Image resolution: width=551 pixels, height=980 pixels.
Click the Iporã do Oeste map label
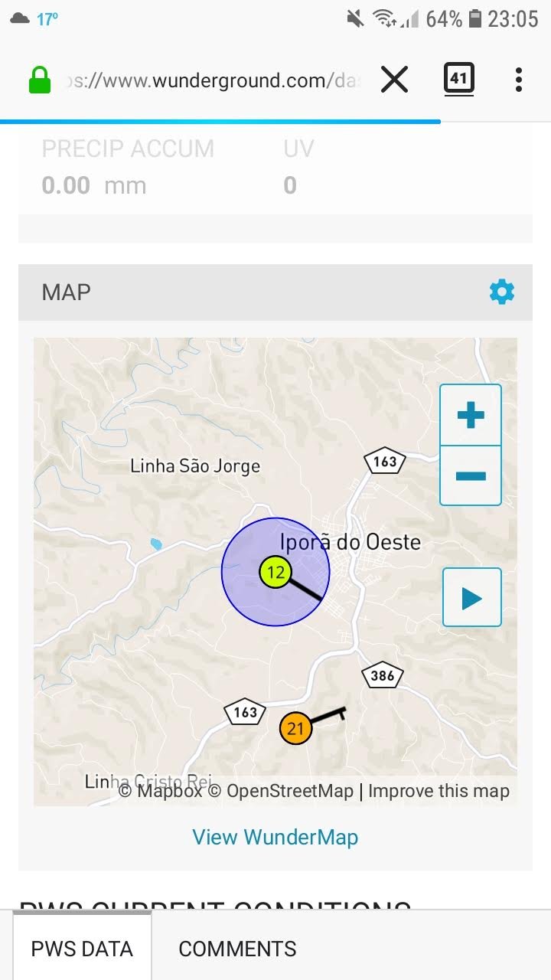350,542
